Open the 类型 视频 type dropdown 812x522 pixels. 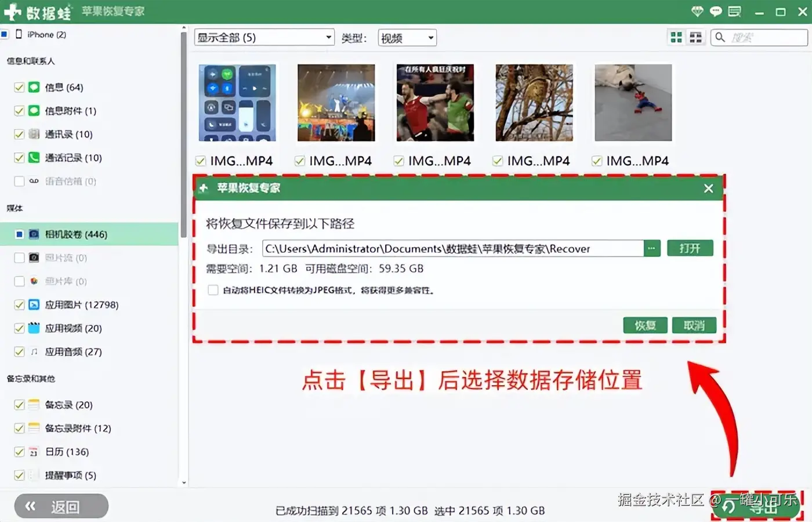(x=407, y=38)
